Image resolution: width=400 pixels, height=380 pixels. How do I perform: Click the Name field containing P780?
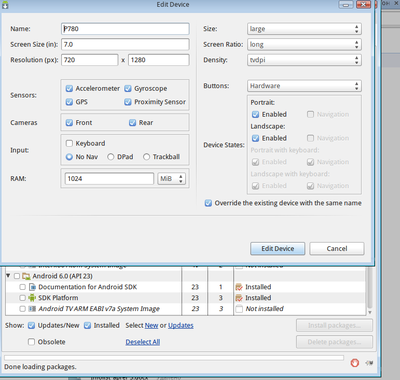point(125,29)
